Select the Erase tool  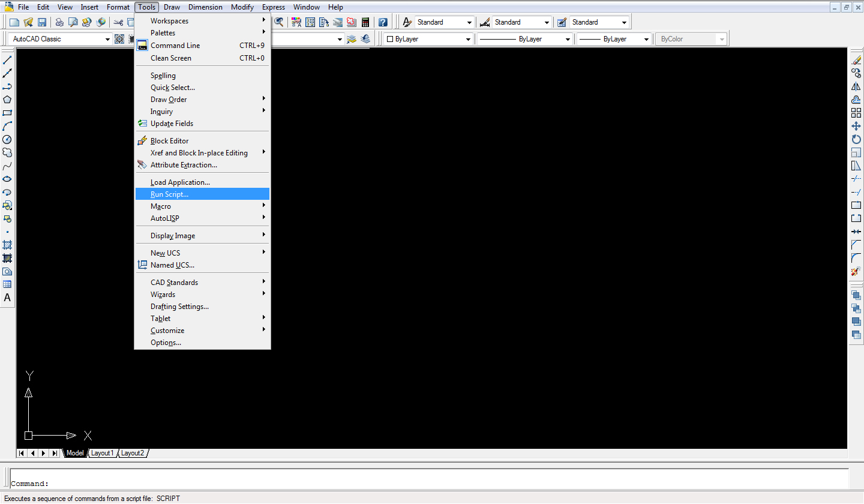tap(856, 59)
